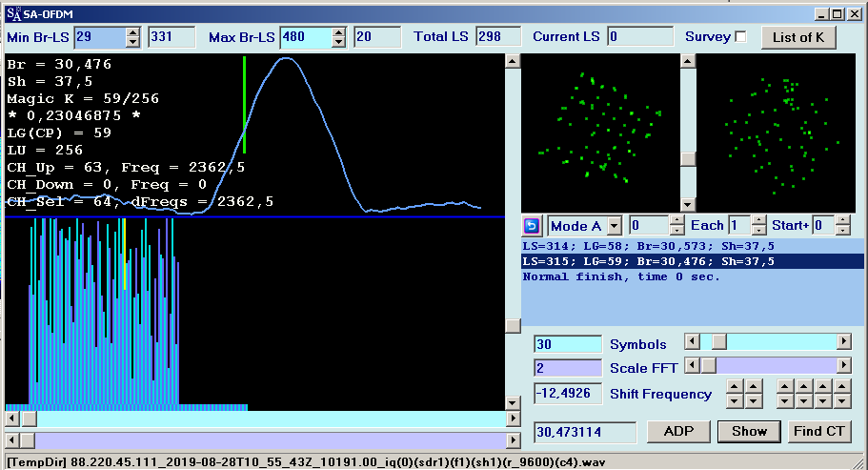Click the cyan horizontal scrollbar left arrow
Screen dimensions: 868x470
coord(12,419)
